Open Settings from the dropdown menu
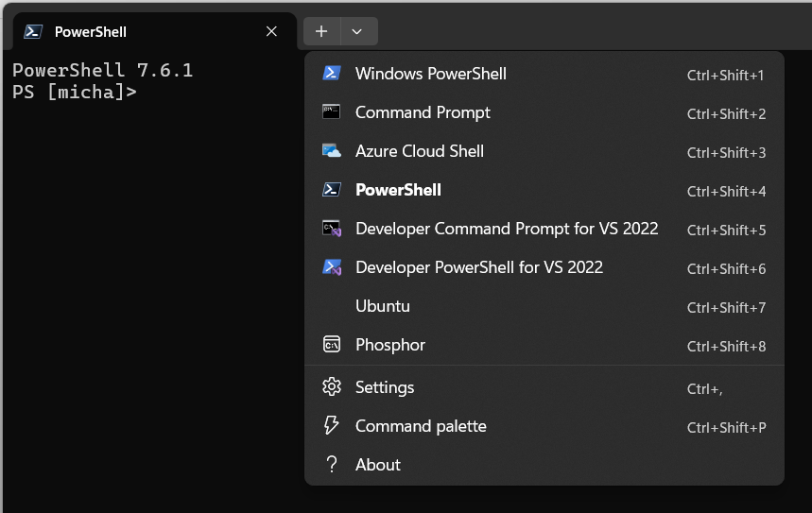Viewport: 812px width, 513px height. click(x=544, y=387)
